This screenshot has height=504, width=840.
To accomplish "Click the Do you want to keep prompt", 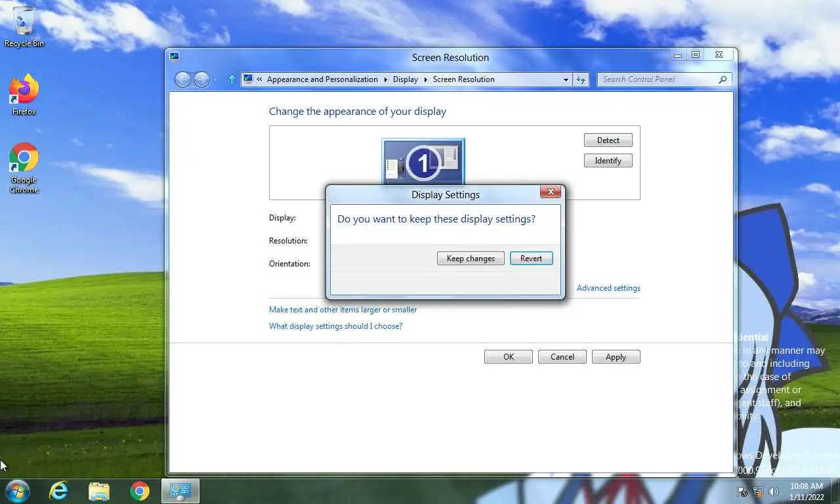I will point(436,219).
